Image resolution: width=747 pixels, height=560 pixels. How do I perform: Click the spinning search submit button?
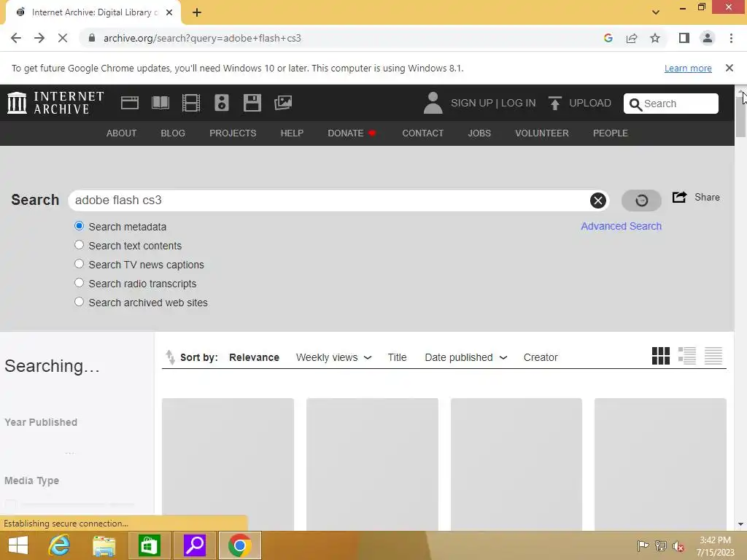(x=641, y=201)
